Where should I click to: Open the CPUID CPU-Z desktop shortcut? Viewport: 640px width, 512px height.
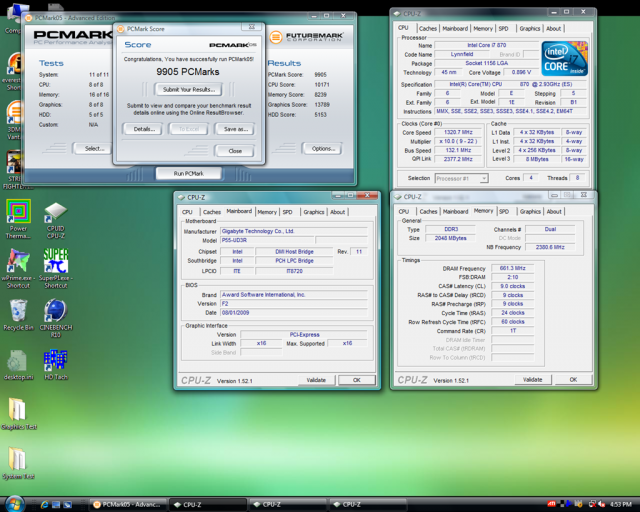pyautogui.click(x=56, y=220)
